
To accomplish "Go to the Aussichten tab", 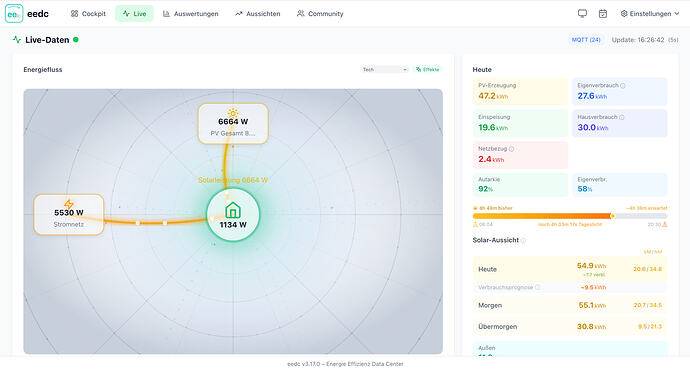I will tap(257, 14).
